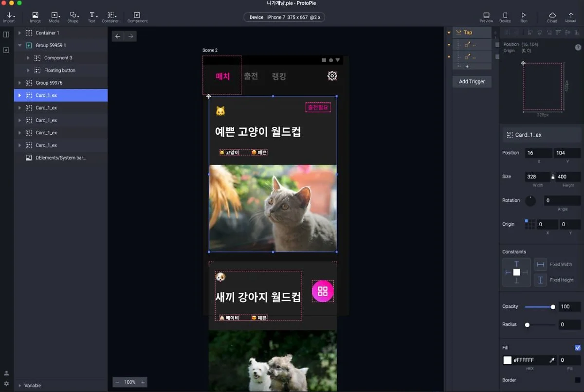Select the Text tool
The image size is (584, 392).
(91, 18)
